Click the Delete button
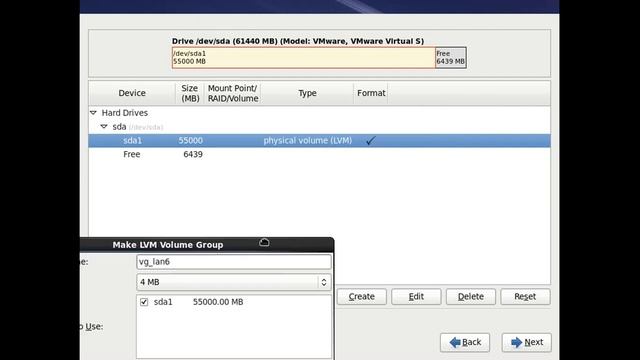Screen dimensions: 640x360 (x=471, y=296)
